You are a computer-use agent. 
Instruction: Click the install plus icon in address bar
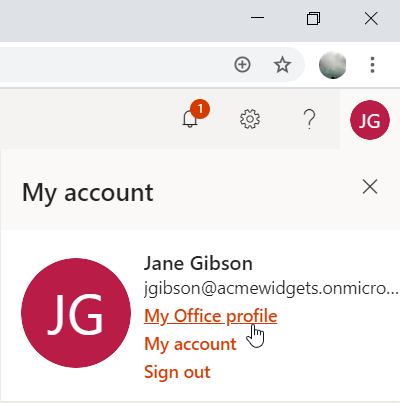(x=242, y=64)
